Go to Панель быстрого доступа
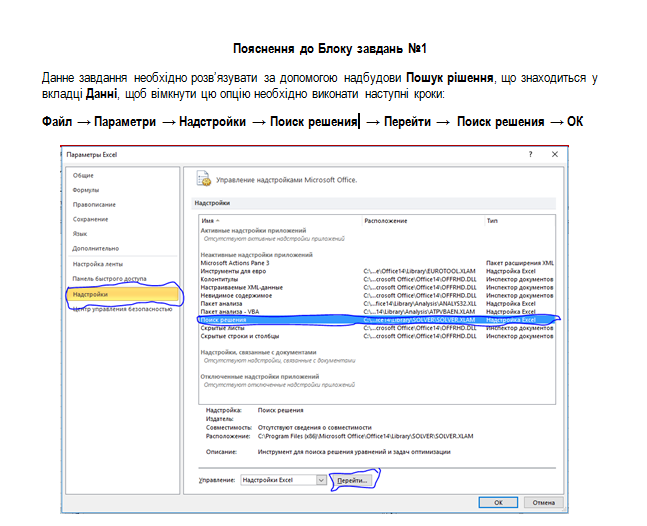 click(x=109, y=278)
